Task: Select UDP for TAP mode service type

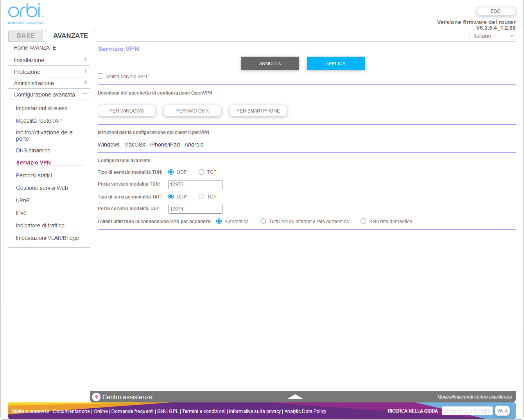Action: tap(171, 197)
